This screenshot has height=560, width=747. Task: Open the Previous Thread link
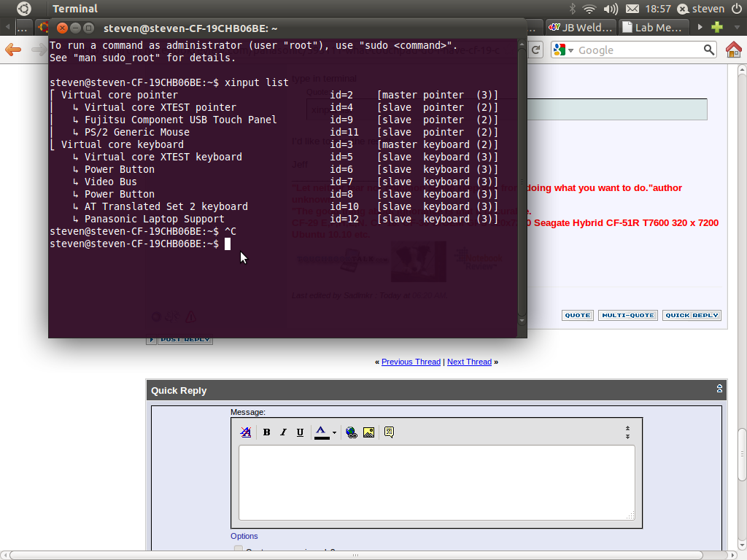point(411,362)
